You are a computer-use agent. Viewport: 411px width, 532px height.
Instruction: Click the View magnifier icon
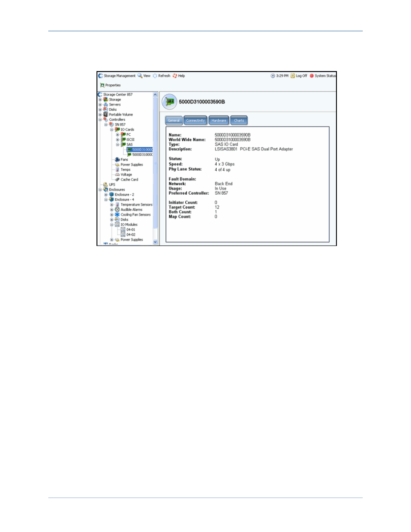click(140, 76)
